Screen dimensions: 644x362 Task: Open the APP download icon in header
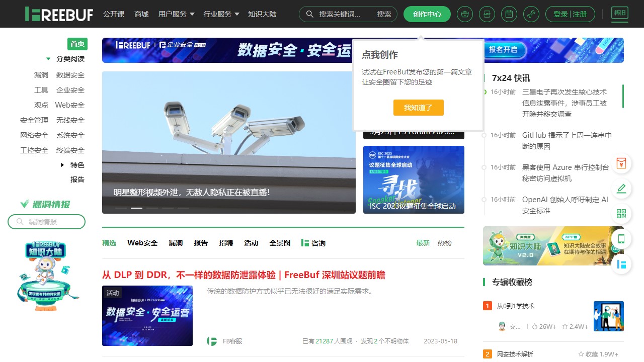(487, 14)
